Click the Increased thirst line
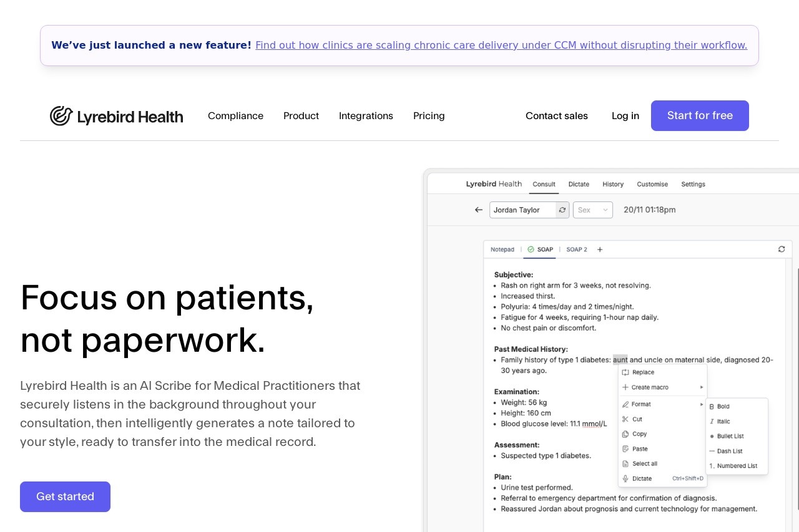This screenshot has width=799, height=532. click(x=527, y=296)
